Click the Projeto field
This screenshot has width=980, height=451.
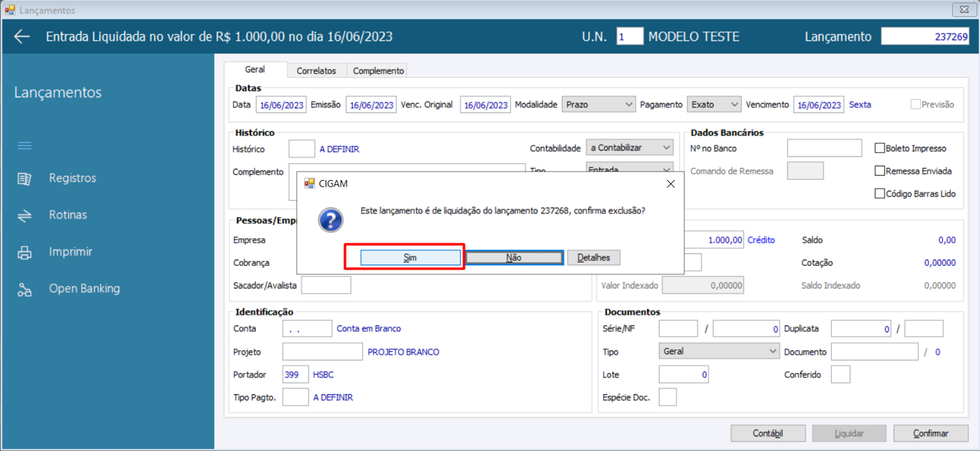322,352
